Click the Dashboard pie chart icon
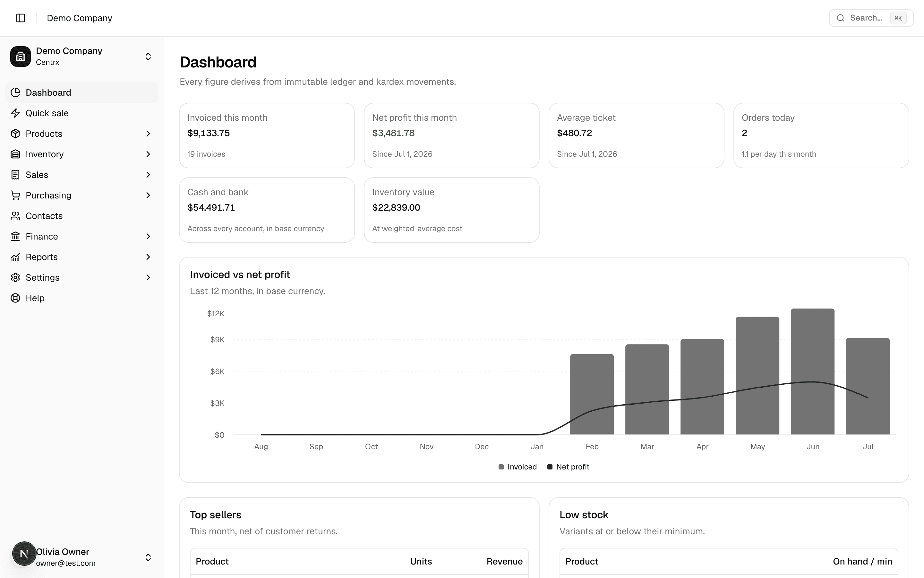This screenshot has width=924, height=578. (15, 92)
